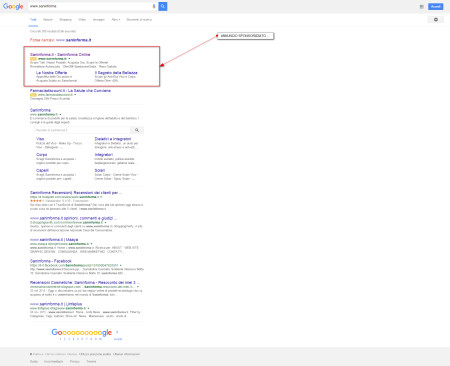Screen dimensions: 450x366
Task: Expand the arrow next to farmaciadiscount URL
Action: coord(75,95)
